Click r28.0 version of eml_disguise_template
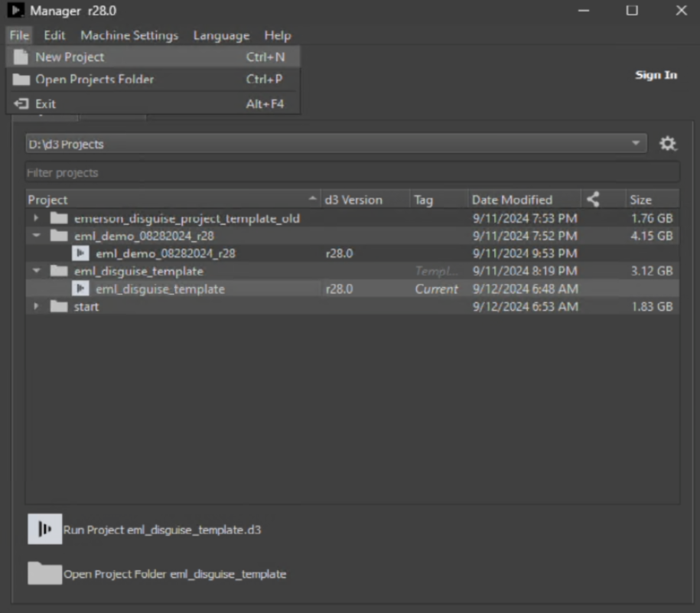Viewport: 700px width, 613px height. pos(339,289)
